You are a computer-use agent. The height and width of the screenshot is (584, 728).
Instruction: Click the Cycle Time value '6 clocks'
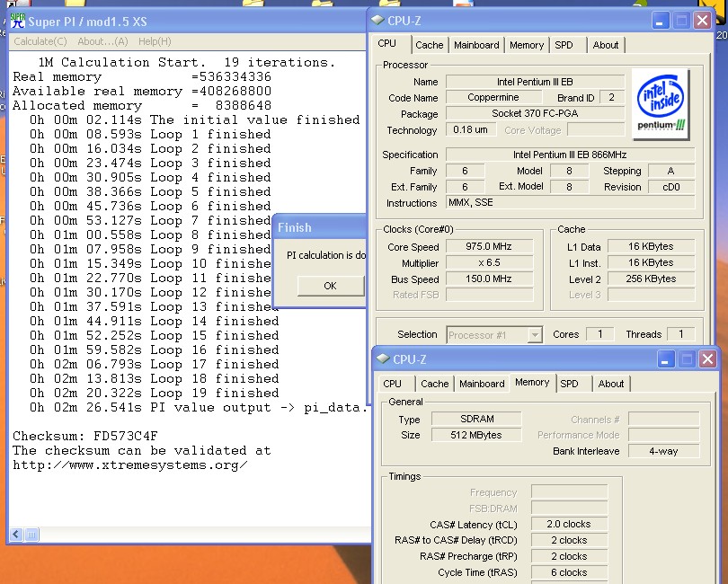click(x=569, y=572)
